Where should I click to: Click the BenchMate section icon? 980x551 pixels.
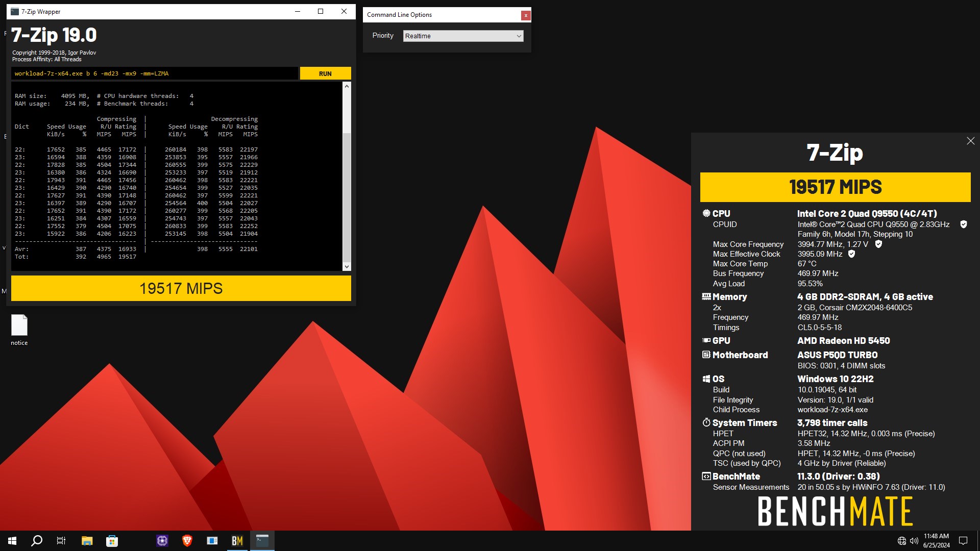706,476
